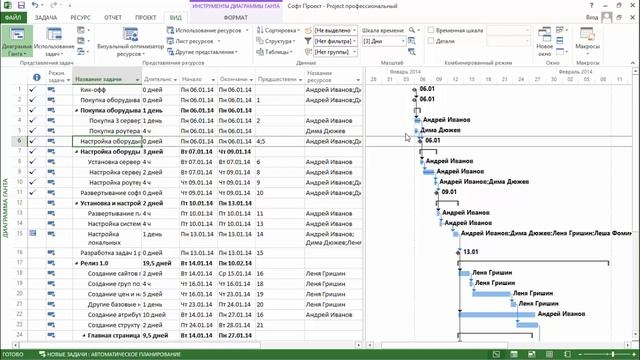Open Help with the question mark icon

[x=591, y=6]
